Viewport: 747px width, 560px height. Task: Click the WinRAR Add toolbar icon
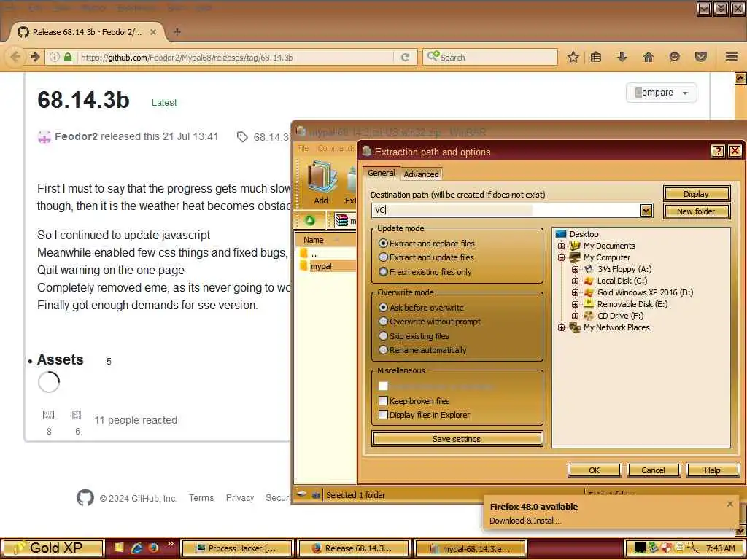point(321,183)
